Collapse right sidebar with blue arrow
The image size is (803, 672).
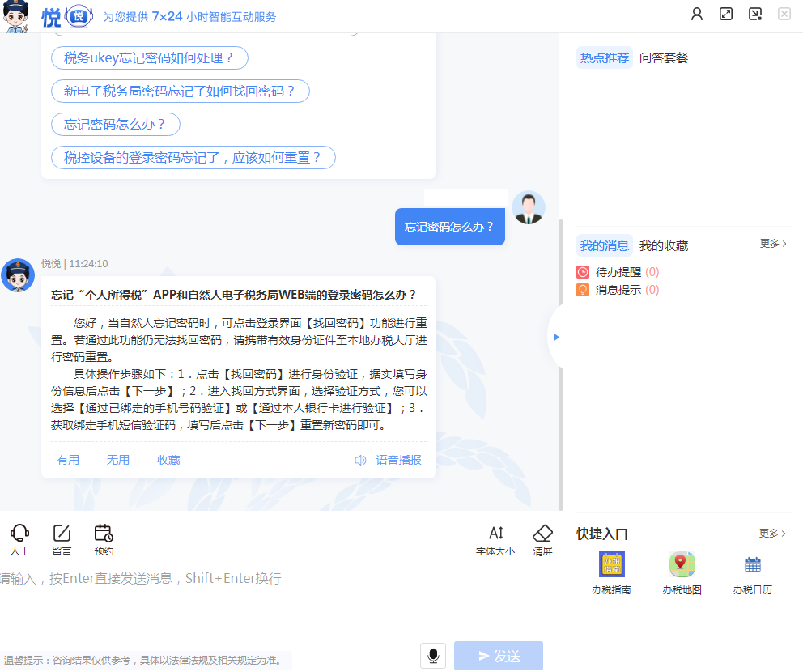pyautogui.click(x=556, y=337)
